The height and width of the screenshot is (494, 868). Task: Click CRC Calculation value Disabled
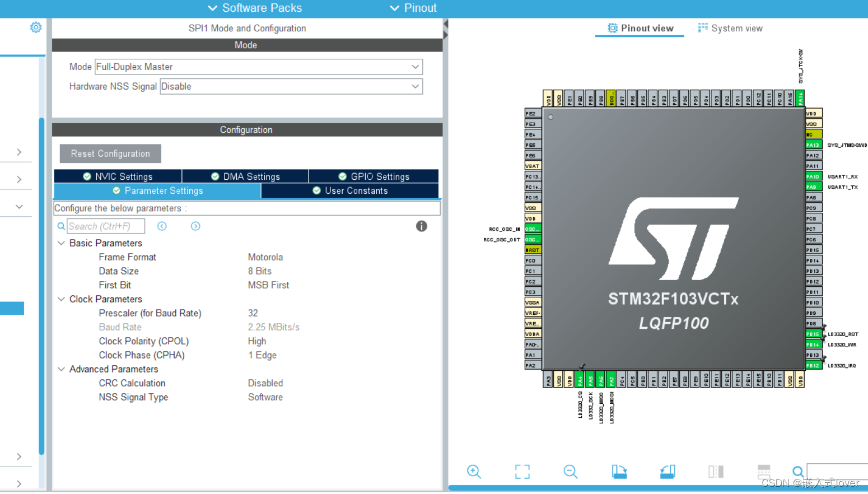[265, 383]
